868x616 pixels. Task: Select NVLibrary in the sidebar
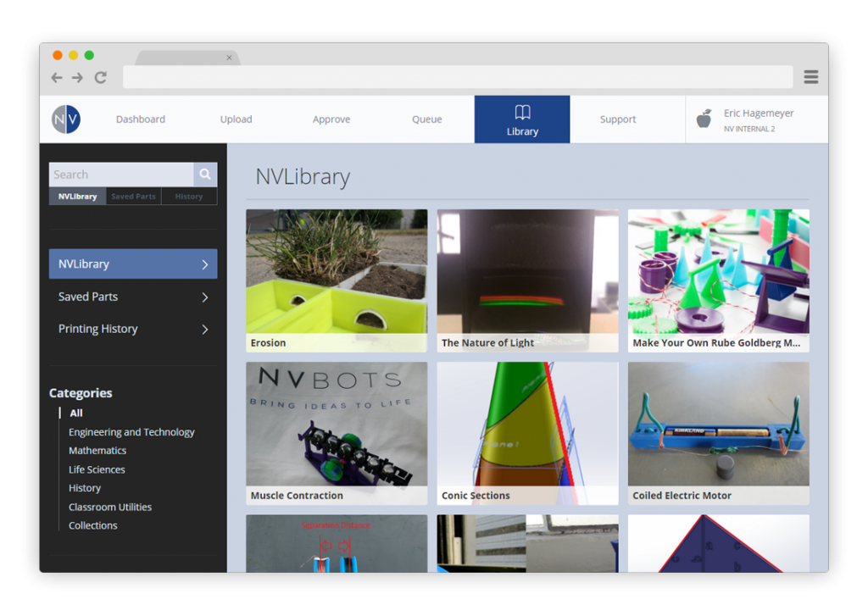pos(133,264)
